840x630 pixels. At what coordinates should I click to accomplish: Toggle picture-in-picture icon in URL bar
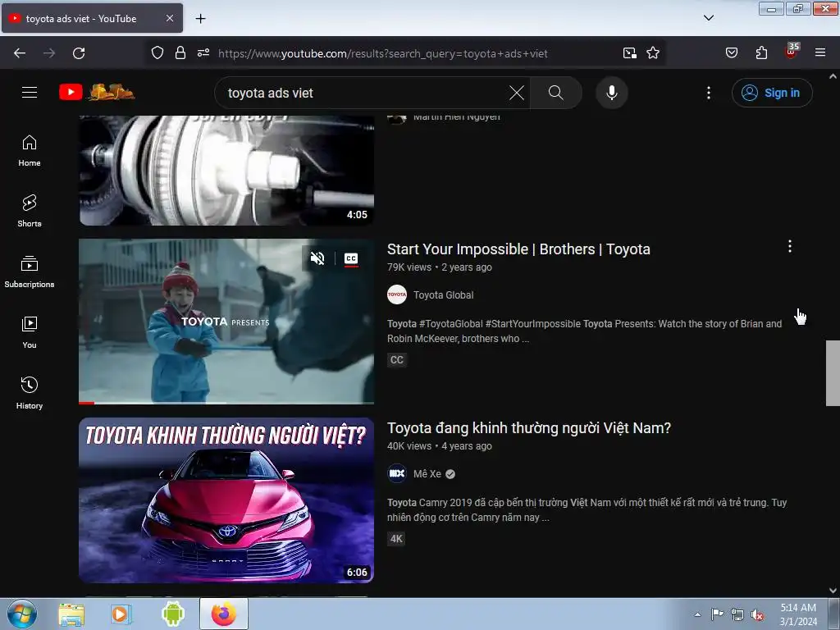pyautogui.click(x=629, y=52)
